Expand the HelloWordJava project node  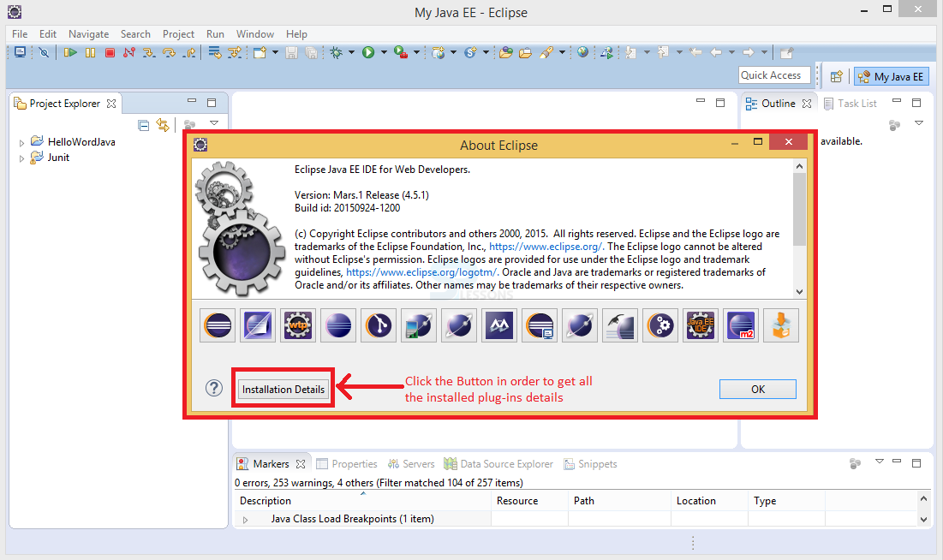21,143
